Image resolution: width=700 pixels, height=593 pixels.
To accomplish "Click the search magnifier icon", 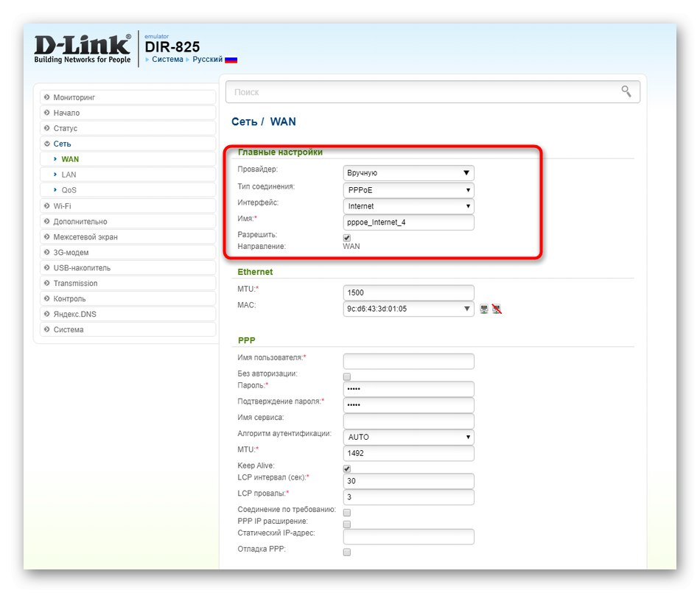I will pos(626,91).
